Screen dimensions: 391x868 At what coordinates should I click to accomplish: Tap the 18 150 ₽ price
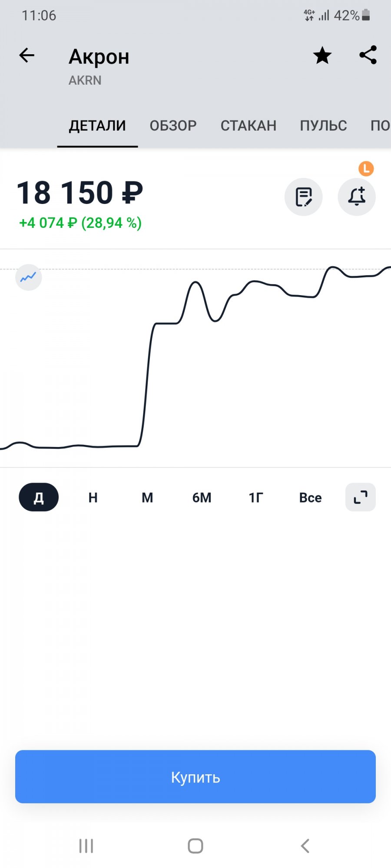point(80,193)
